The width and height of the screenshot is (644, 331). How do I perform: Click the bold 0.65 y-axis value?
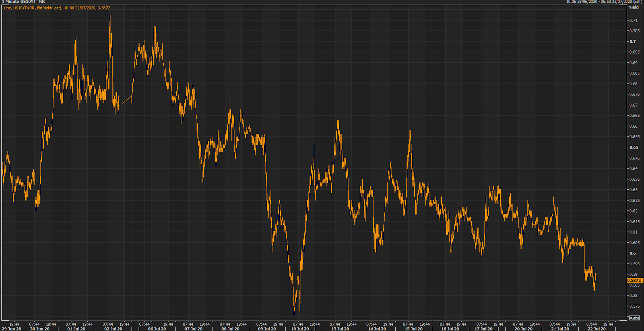(x=634, y=147)
